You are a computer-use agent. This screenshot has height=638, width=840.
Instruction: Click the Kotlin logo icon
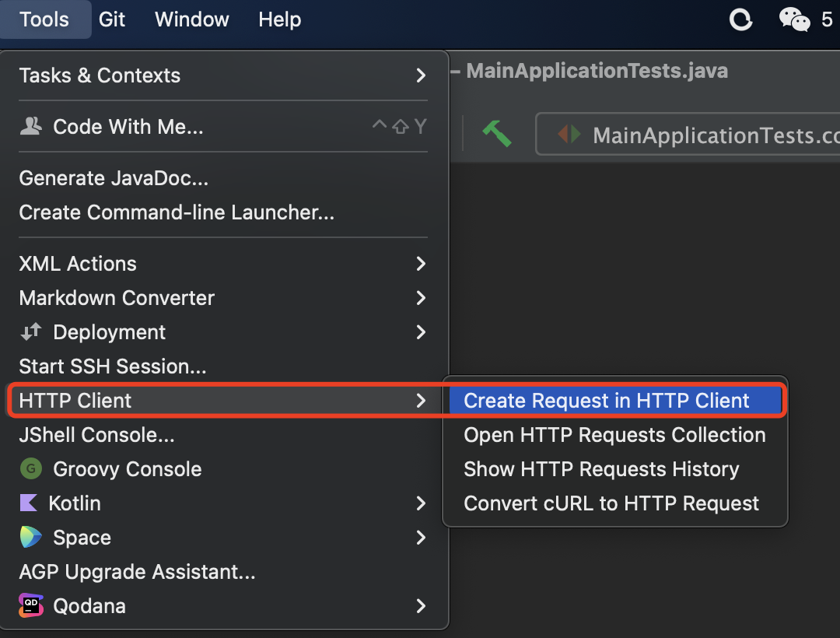[x=29, y=503]
